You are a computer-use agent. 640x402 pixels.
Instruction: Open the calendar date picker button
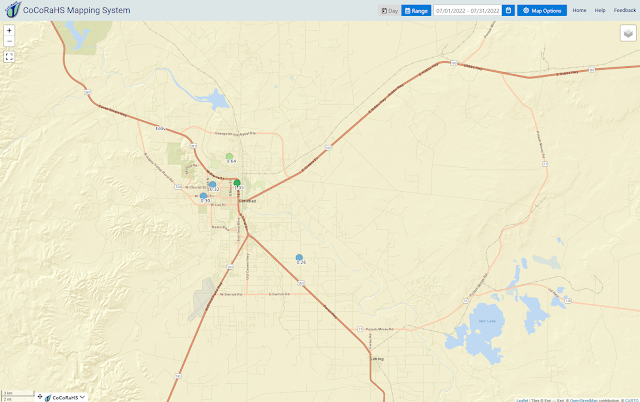(x=508, y=11)
